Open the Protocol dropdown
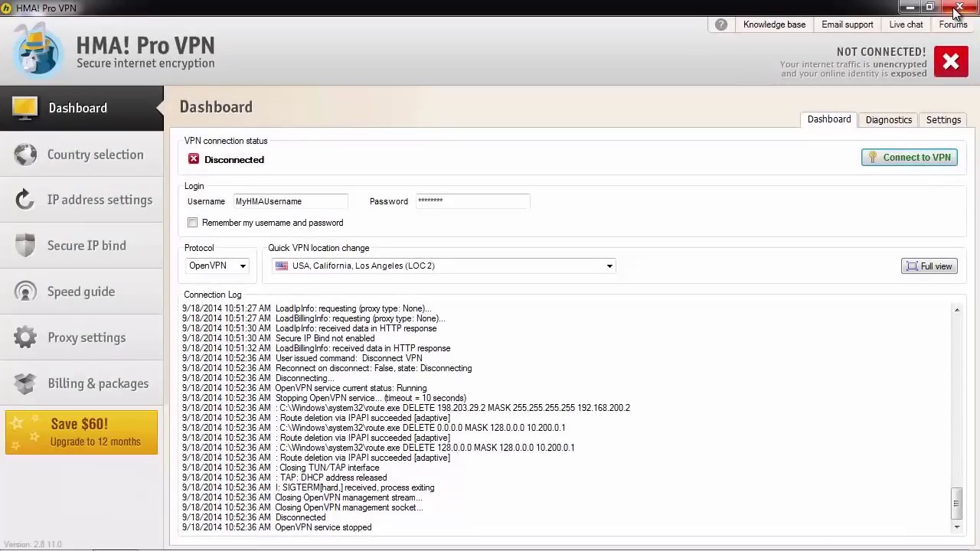Image resolution: width=980 pixels, height=551 pixels. [217, 266]
